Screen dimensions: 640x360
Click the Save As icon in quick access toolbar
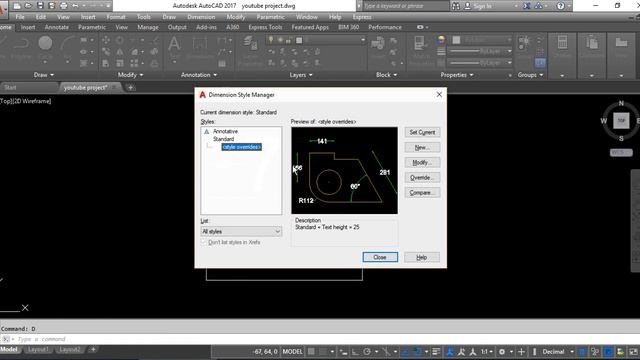[51, 6]
